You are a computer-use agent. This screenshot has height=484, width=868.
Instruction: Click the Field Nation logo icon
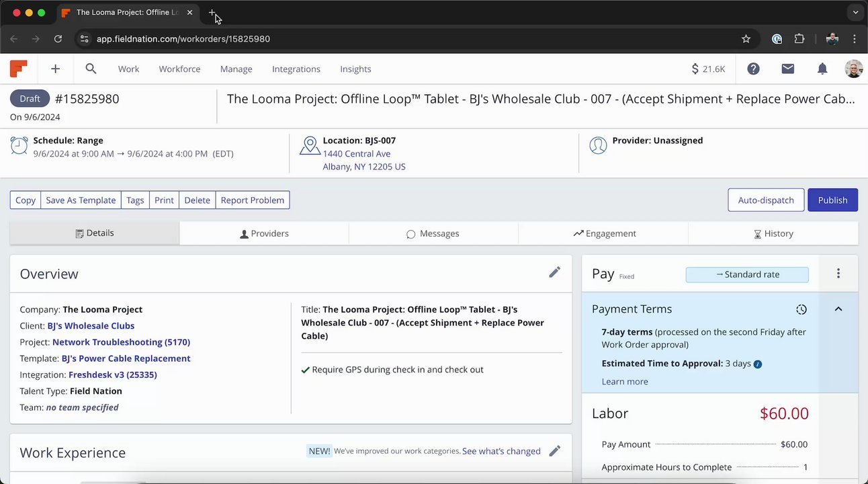19,69
